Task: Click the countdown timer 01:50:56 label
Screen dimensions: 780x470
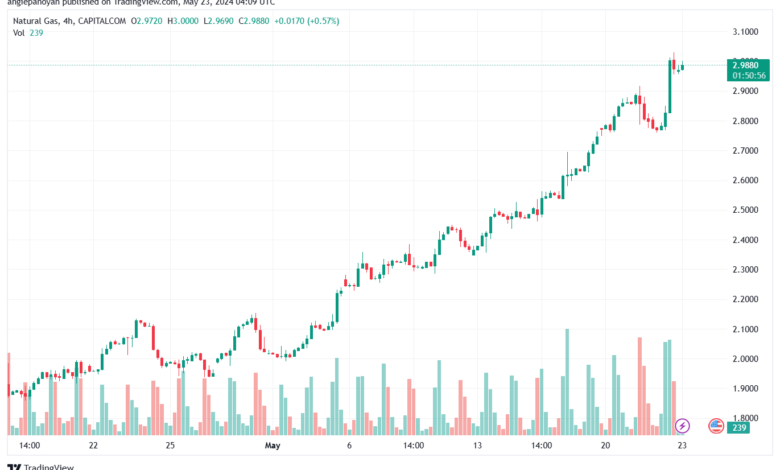Action: pos(748,76)
